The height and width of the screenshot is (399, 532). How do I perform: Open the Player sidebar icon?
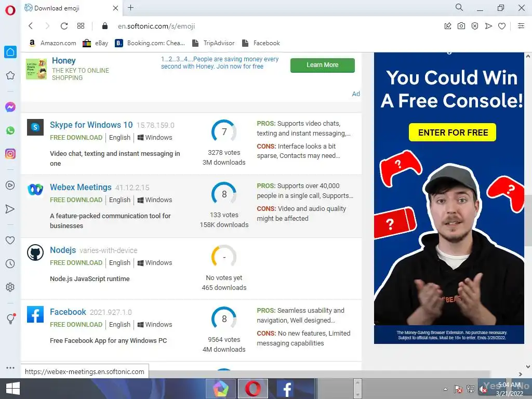(x=10, y=185)
